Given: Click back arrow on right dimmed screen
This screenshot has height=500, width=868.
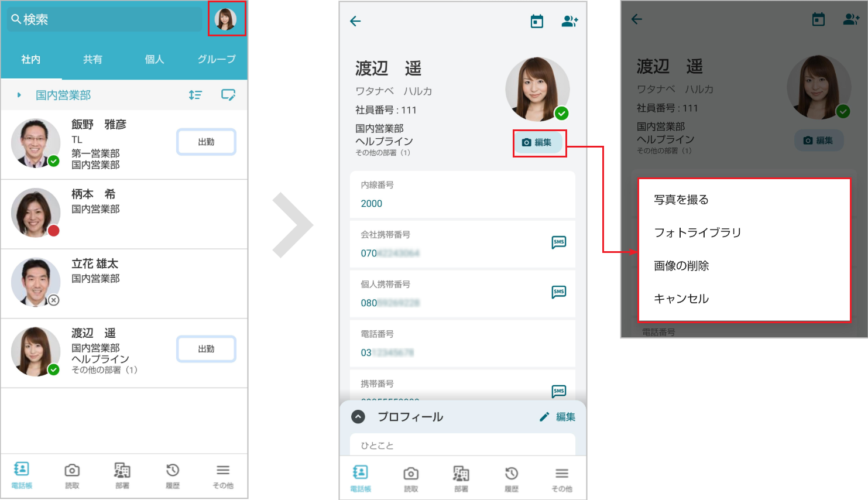Looking at the screenshot, I should coord(637,19).
